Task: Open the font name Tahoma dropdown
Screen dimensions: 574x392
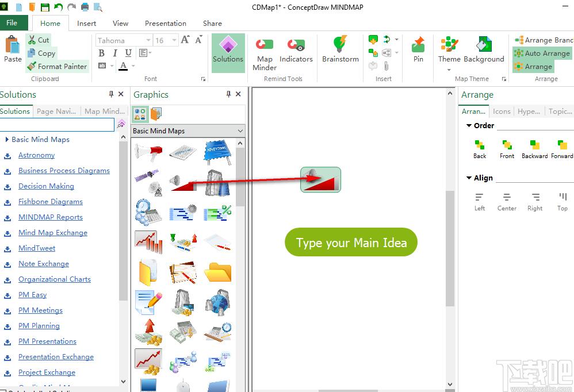Action: pyautogui.click(x=148, y=40)
